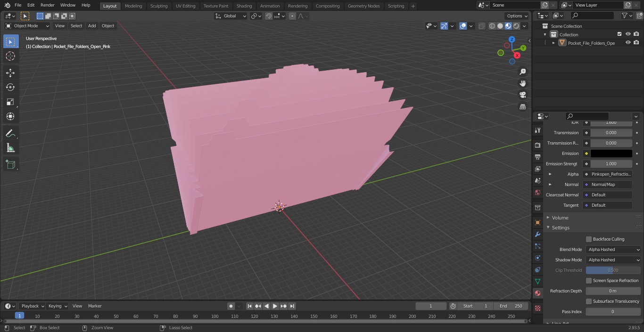This screenshot has height=332, width=644.
Task: Hide Pocket_File_Folders object with eye icon
Action: pyautogui.click(x=628, y=43)
